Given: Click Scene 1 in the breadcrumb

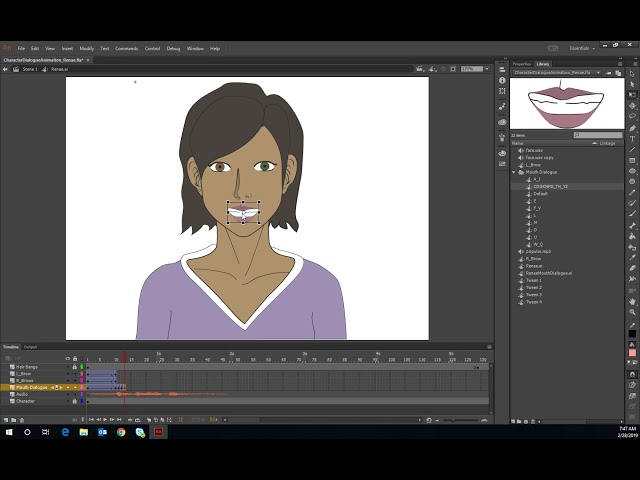Looking at the screenshot, I should (x=30, y=69).
